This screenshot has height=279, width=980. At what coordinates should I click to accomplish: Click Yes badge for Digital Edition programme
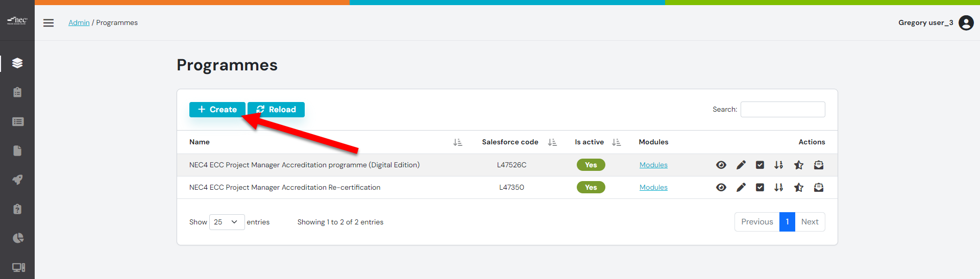tap(591, 165)
